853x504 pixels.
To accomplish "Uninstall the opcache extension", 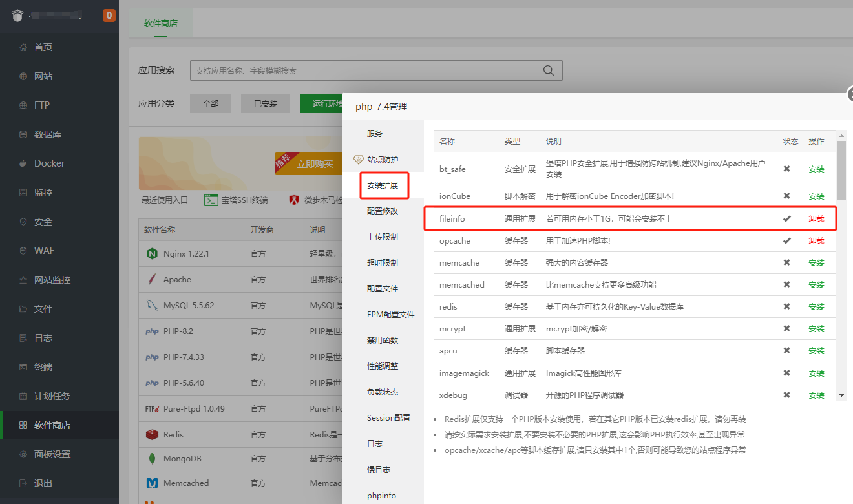I will coord(816,241).
